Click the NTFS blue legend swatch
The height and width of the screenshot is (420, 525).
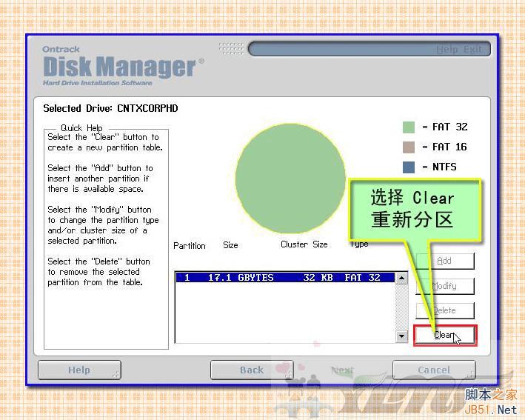click(409, 167)
